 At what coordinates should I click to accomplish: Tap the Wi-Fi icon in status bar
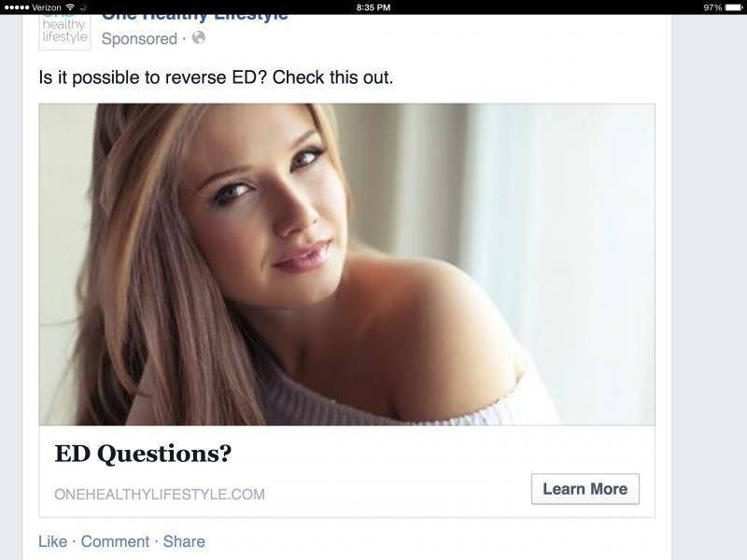[x=70, y=7]
